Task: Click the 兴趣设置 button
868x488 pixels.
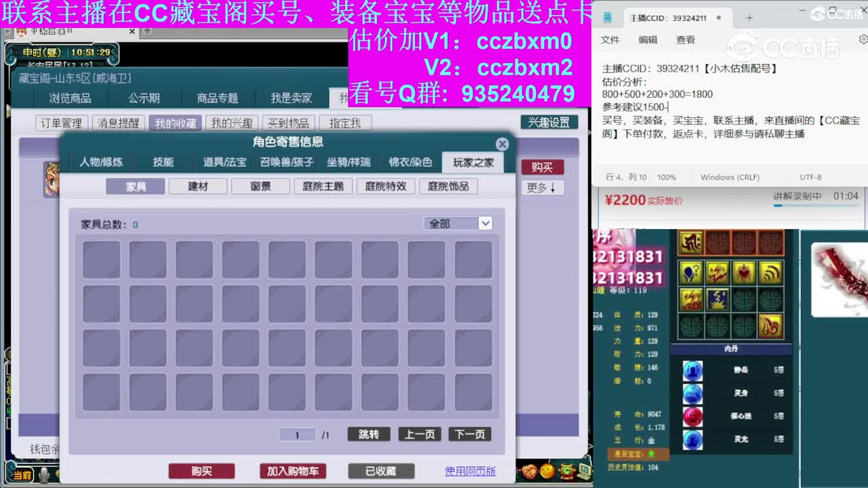Action: coord(549,122)
